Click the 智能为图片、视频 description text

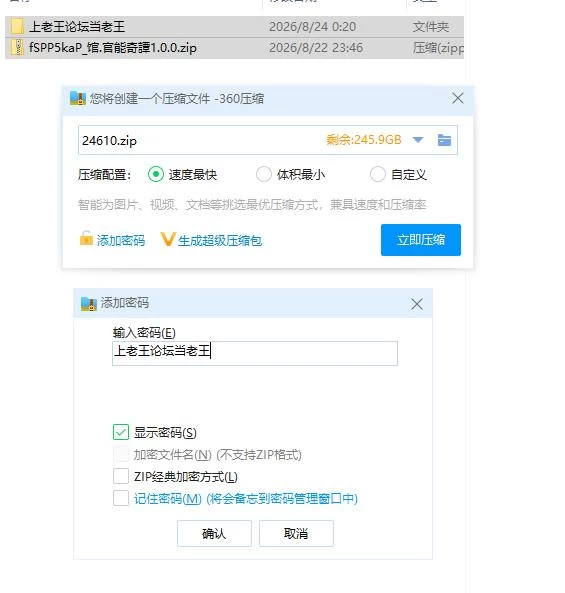pos(252,205)
